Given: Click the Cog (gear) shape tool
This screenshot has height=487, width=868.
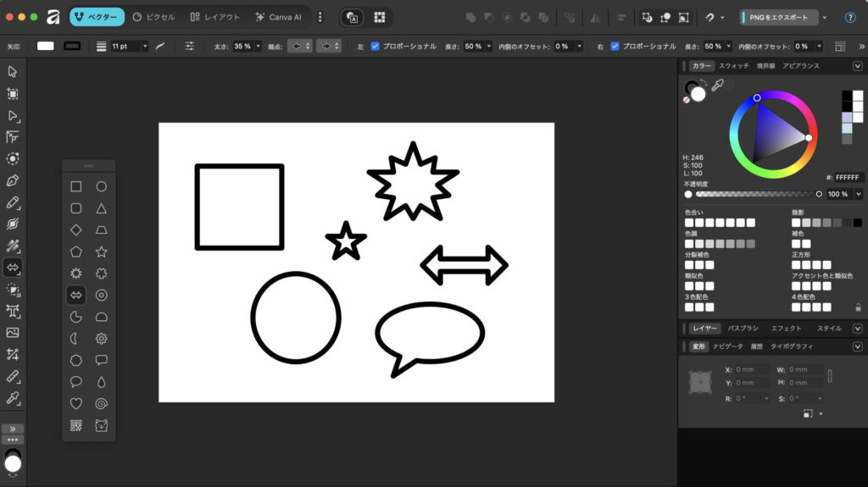Looking at the screenshot, I should tap(102, 339).
